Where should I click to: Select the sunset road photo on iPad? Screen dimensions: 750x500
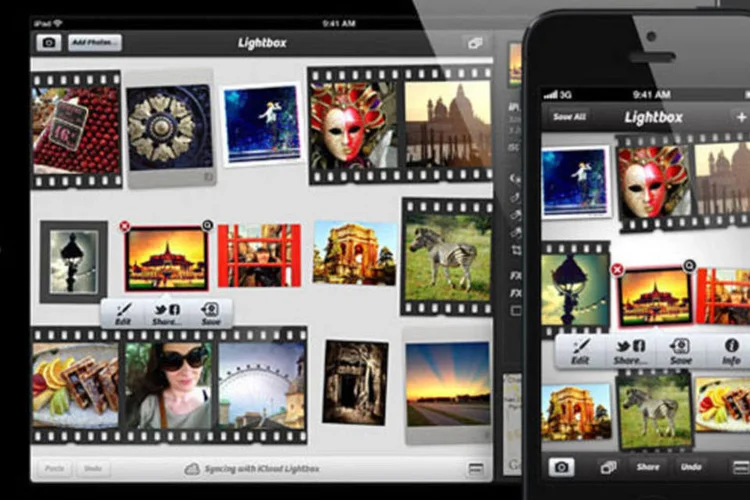(x=448, y=384)
